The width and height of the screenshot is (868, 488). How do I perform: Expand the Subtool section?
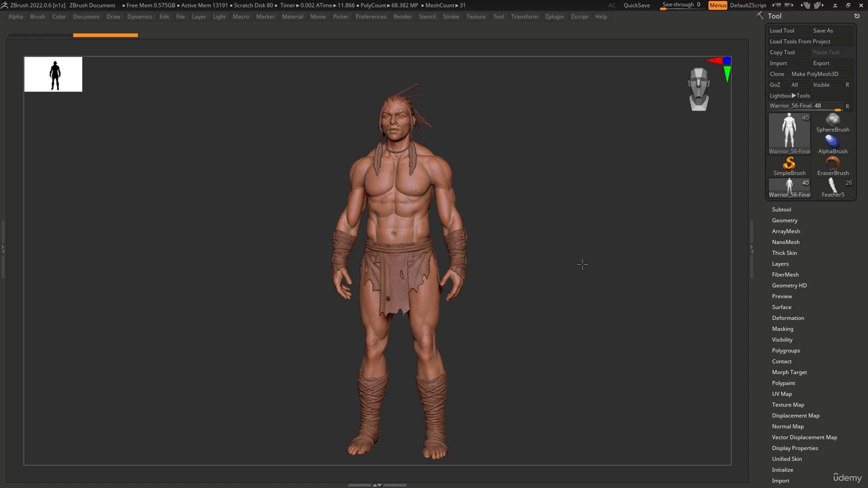tap(781, 209)
